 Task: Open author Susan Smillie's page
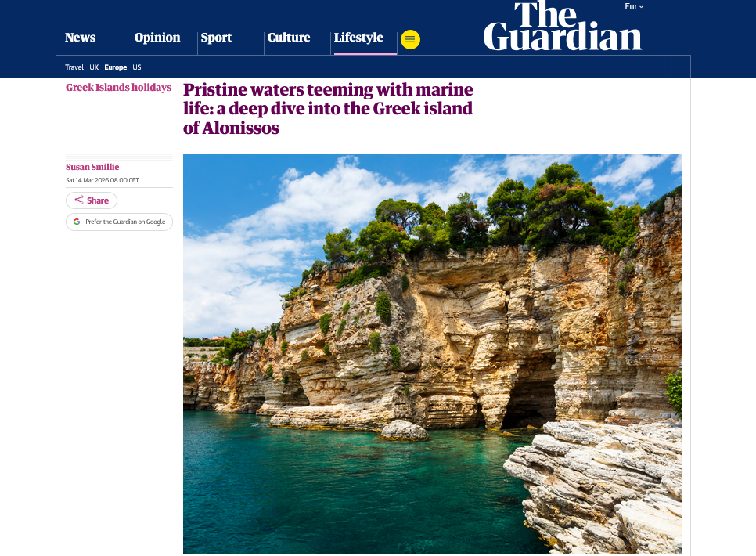point(92,167)
